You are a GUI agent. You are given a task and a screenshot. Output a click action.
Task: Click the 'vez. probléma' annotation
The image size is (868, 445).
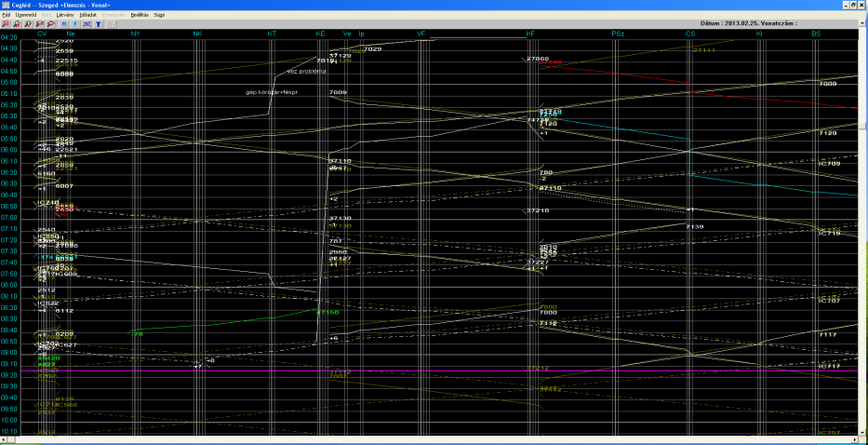(x=307, y=72)
